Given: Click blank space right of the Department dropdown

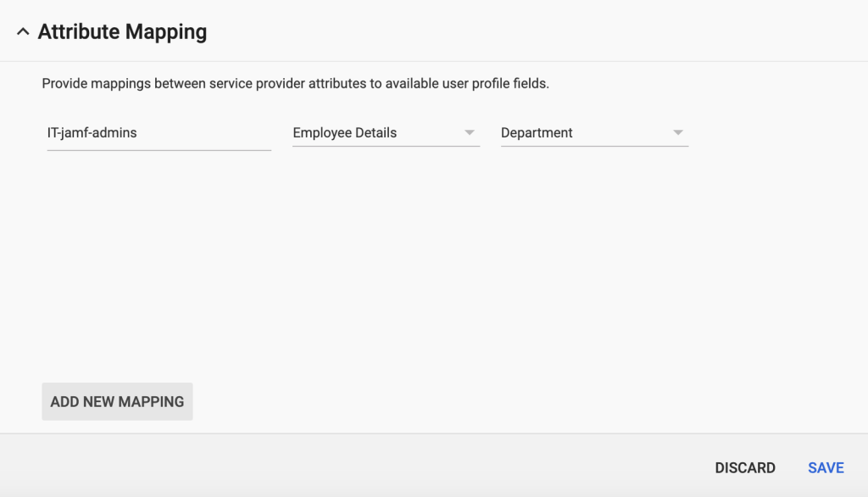Looking at the screenshot, I should (771, 133).
